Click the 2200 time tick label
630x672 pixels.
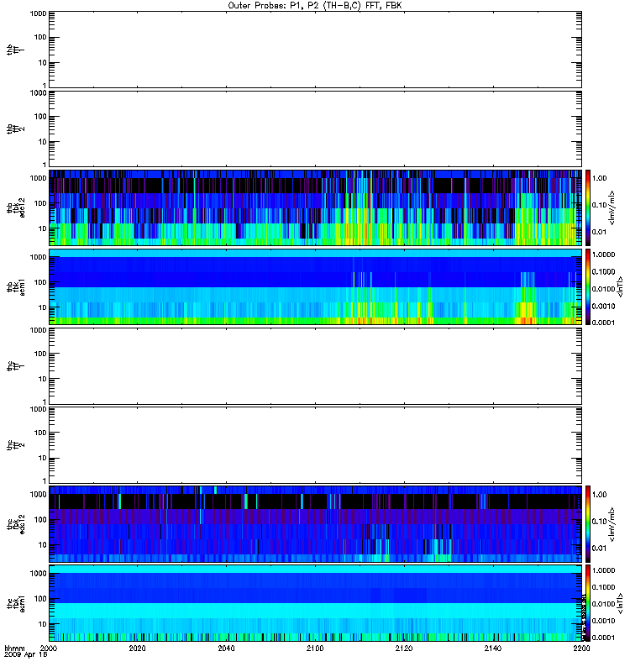click(581, 648)
